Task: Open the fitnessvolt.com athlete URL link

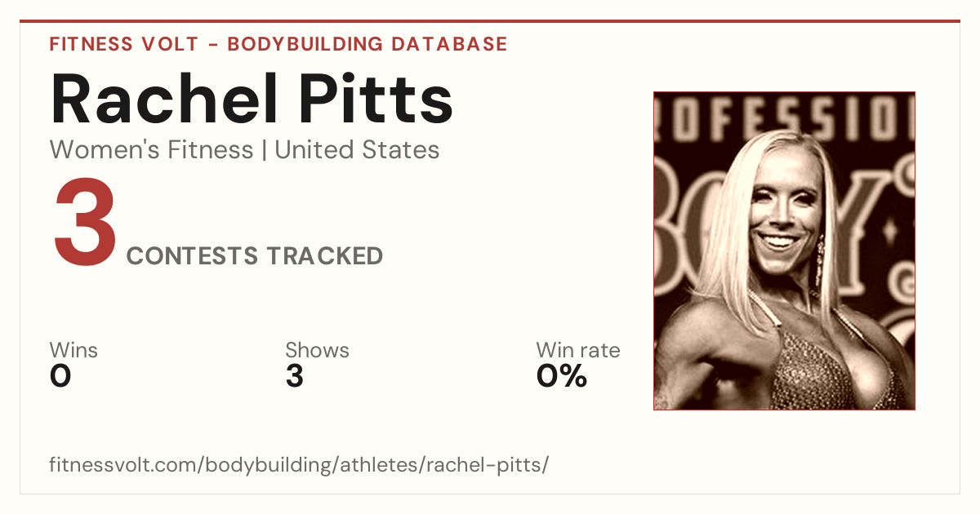Action: [299, 465]
